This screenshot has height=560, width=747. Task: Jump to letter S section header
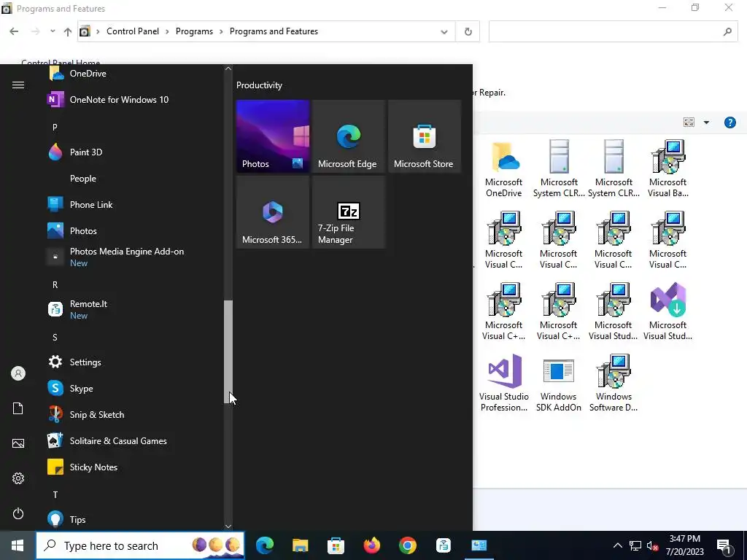(55, 337)
